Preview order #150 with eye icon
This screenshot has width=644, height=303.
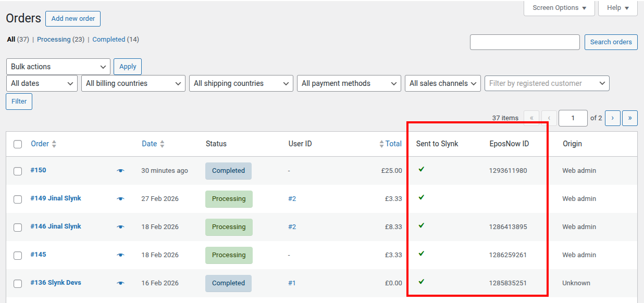click(120, 171)
